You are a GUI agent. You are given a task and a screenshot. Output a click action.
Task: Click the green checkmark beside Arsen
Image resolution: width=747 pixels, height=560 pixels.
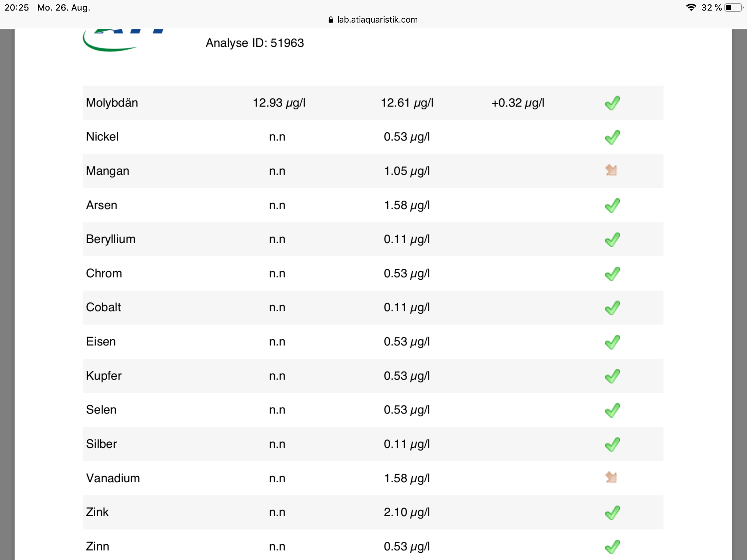pyautogui.click(x=612, y=205)
